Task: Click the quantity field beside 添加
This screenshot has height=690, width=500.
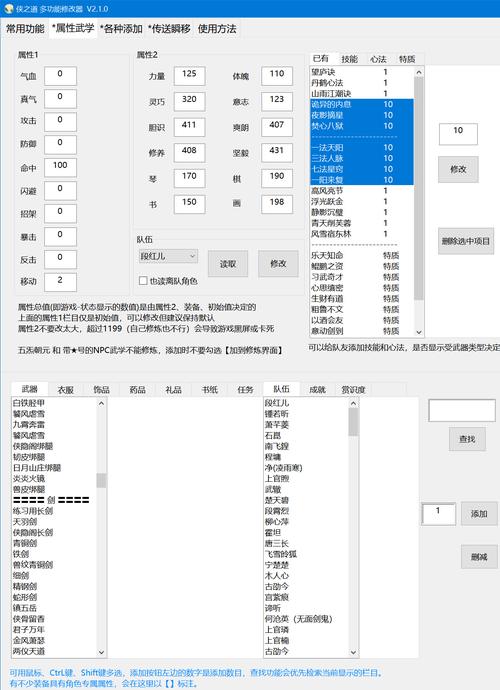Action: pos(438,514)
